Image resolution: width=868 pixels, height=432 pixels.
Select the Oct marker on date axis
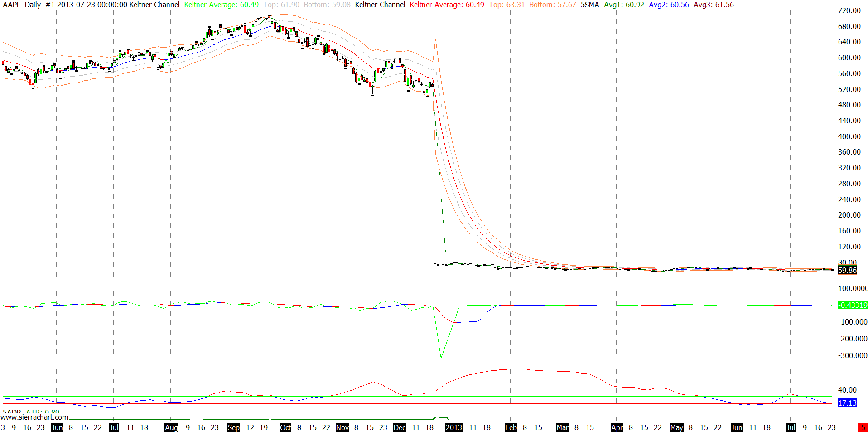click(x=285, y=427)
